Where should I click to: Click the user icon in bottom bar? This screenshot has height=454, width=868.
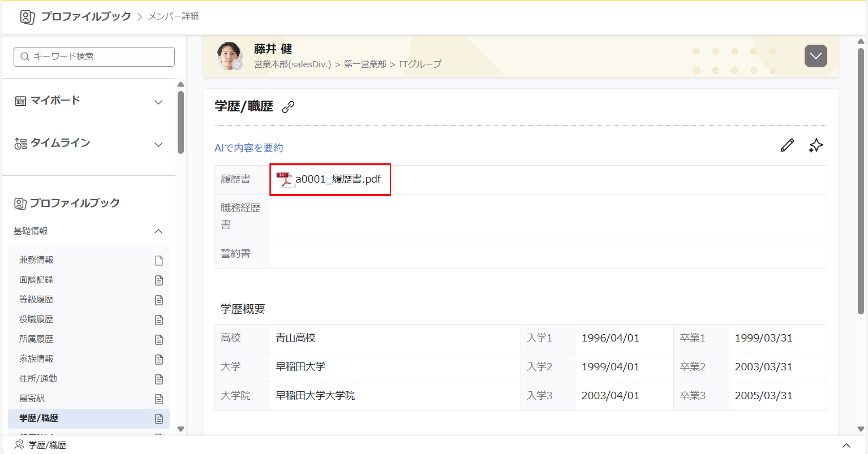pos(19,445)
